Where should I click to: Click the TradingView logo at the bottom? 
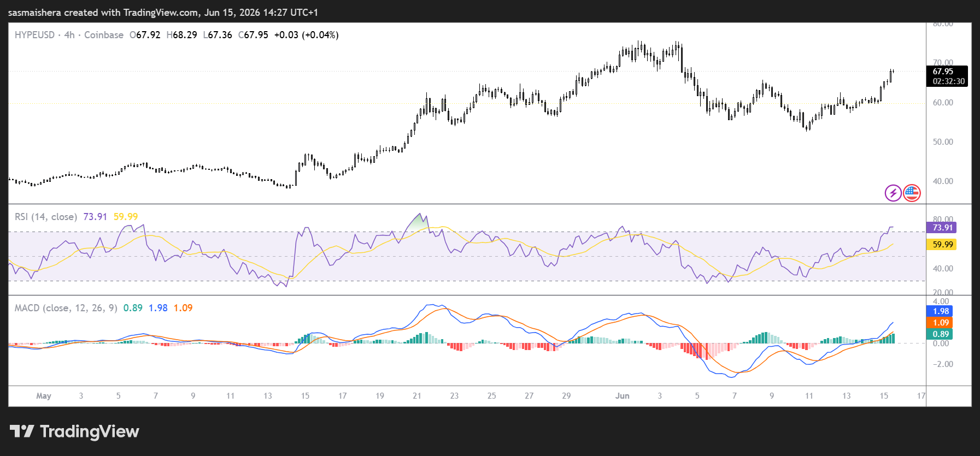pos(74,431)
